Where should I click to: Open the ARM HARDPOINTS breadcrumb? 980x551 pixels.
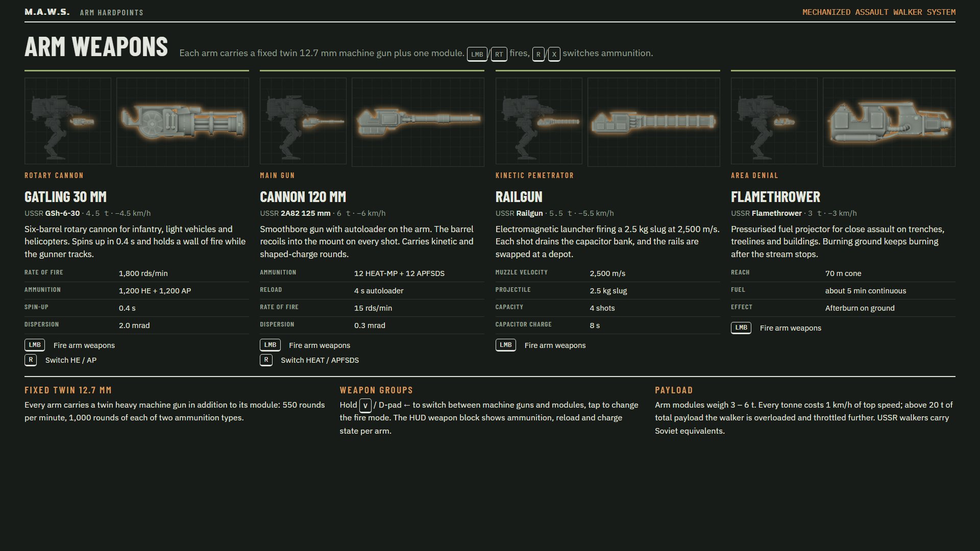(111, 13)
